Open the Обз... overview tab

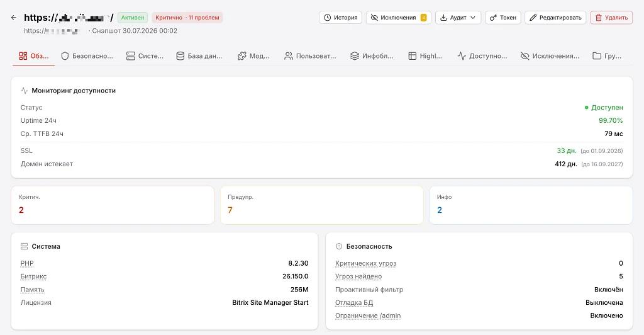pyautogui.click(x=34, y=56)
